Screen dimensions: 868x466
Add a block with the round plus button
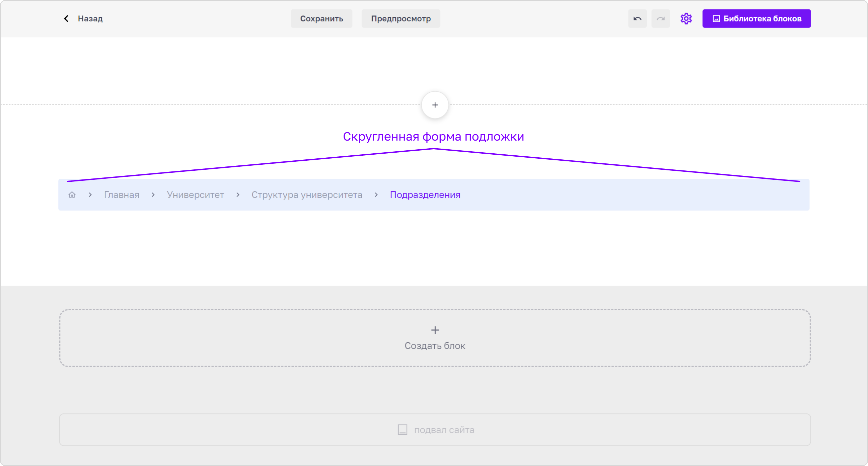pyautogui.click(x=435, y=105)
